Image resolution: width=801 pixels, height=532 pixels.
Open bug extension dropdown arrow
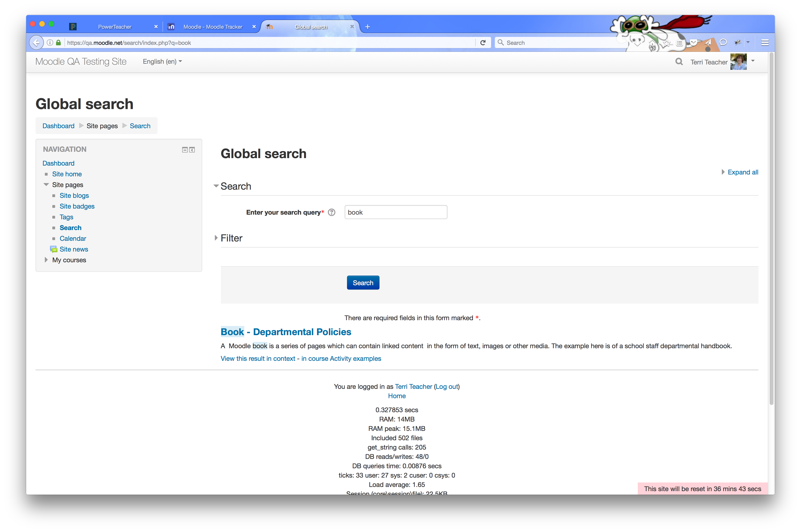click(x=748, y=43)
